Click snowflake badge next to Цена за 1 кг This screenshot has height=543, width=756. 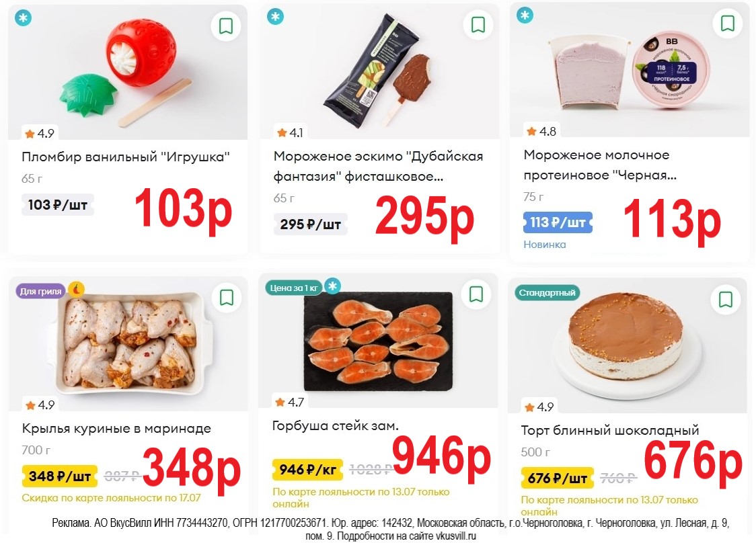pos(332,286)
